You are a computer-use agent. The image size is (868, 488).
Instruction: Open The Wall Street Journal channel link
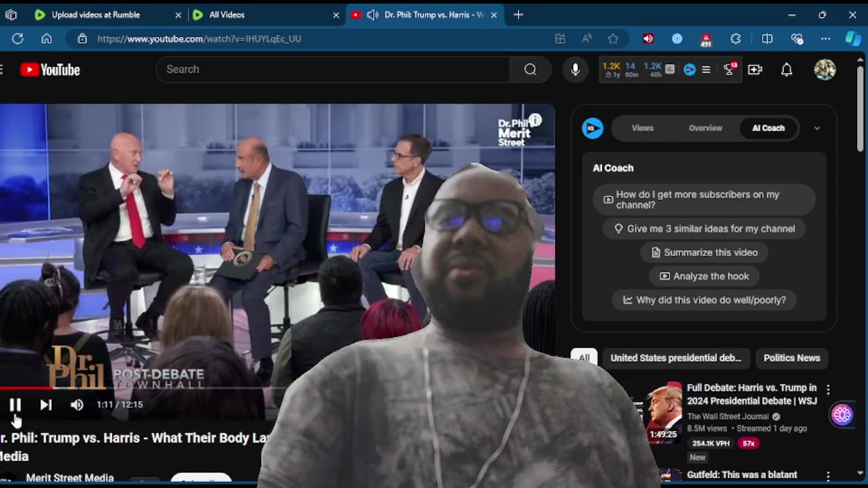pyautogui.click(x=728, y=417)
